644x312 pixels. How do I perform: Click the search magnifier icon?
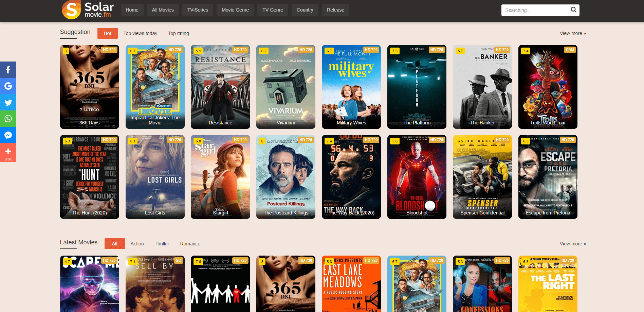[573, 10]
